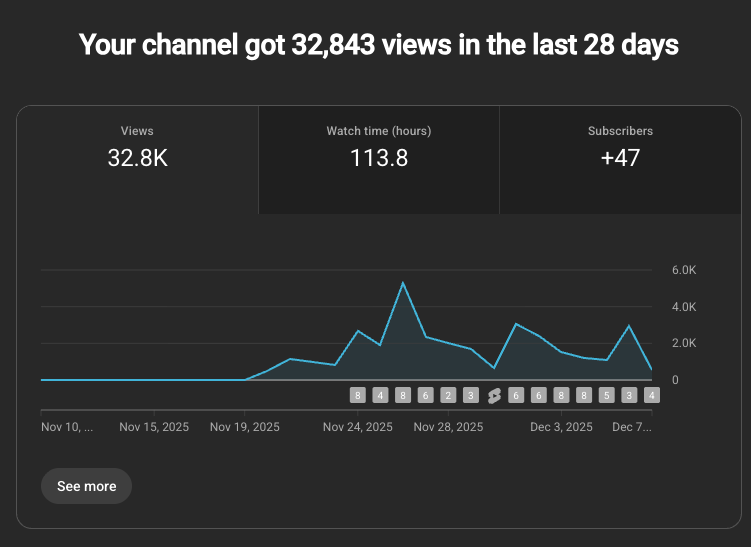Click the 2.0K axis label
This screenshot has width=751, height=547.
[x=684, y=343]
